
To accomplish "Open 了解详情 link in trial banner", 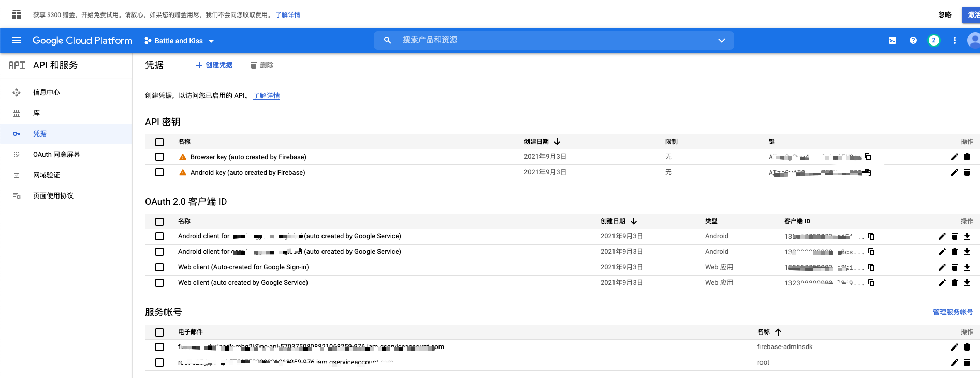I will 288,15.
